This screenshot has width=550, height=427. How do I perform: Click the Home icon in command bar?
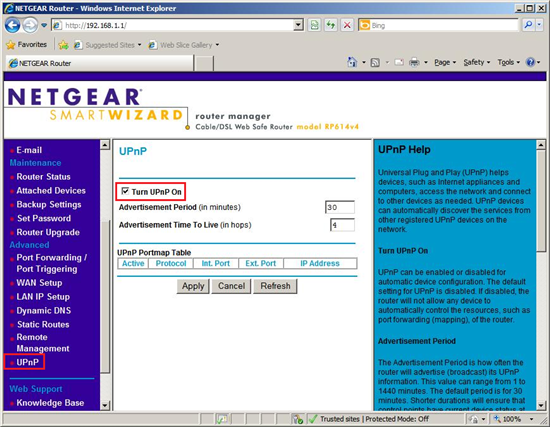352,62
